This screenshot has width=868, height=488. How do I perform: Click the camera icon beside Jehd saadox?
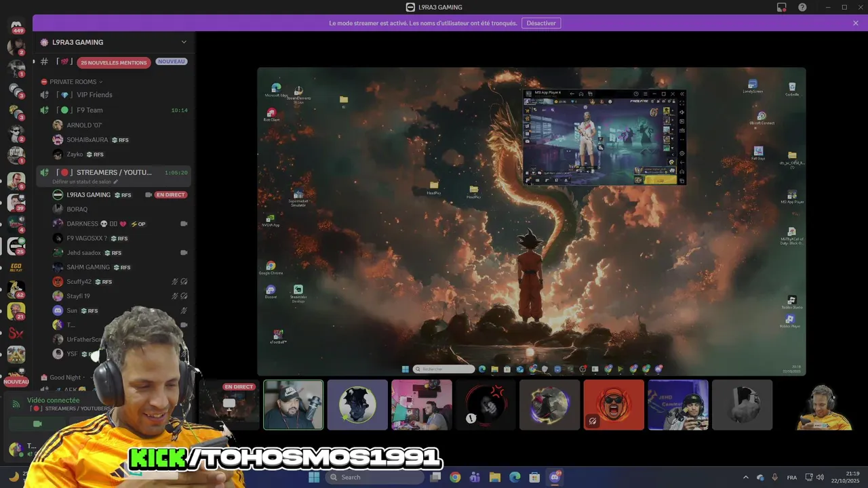click(184, 253)
